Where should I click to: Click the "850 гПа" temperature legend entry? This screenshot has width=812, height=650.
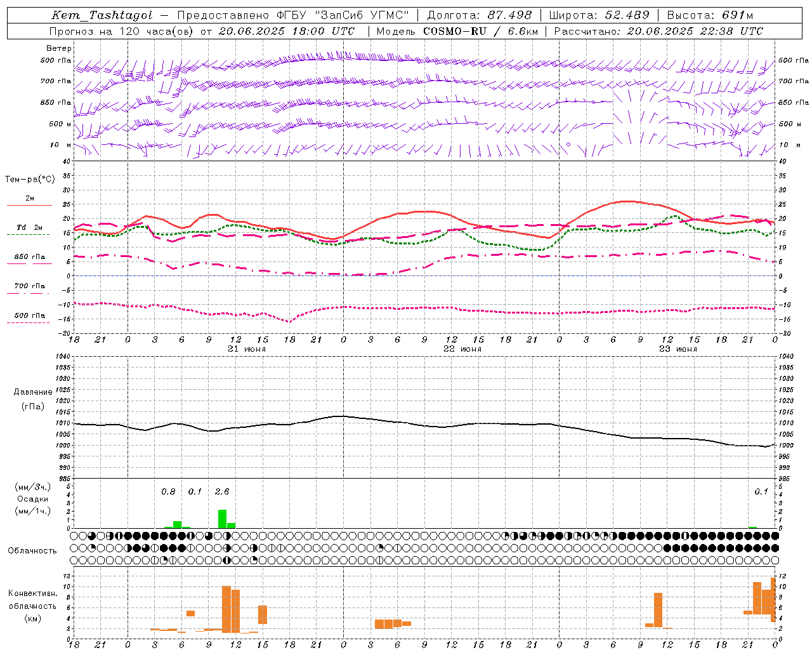coord(29,257)
